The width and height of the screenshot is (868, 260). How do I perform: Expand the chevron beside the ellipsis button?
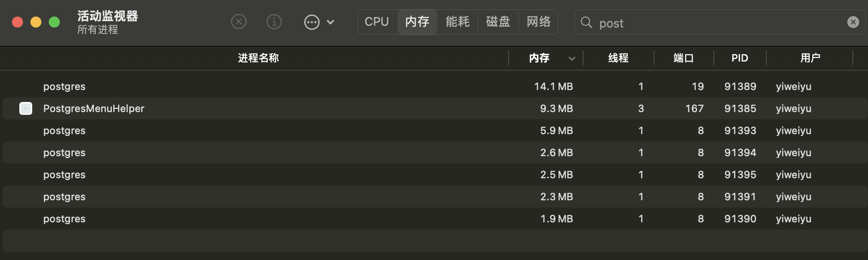330,22
